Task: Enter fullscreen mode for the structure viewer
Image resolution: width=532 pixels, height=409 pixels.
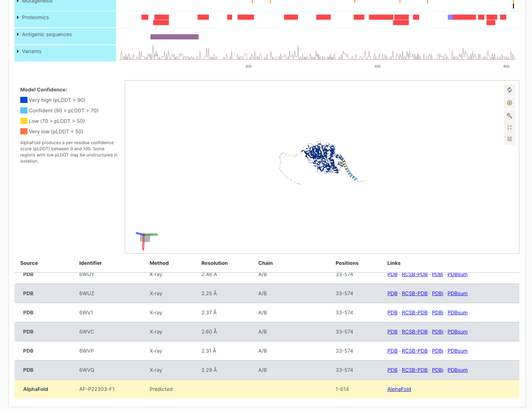Action: click(510, 127)
